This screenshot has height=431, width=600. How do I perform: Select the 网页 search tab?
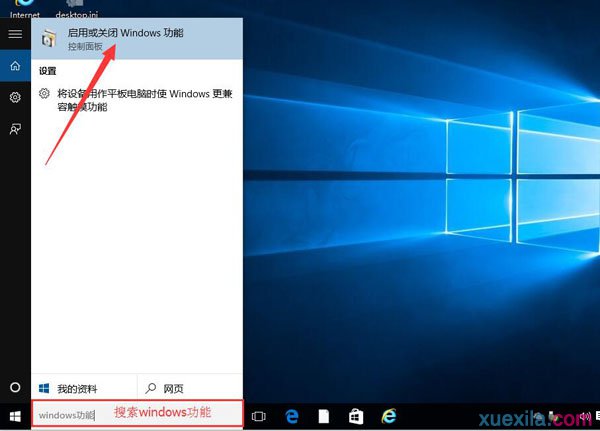(x=190, y=389)
